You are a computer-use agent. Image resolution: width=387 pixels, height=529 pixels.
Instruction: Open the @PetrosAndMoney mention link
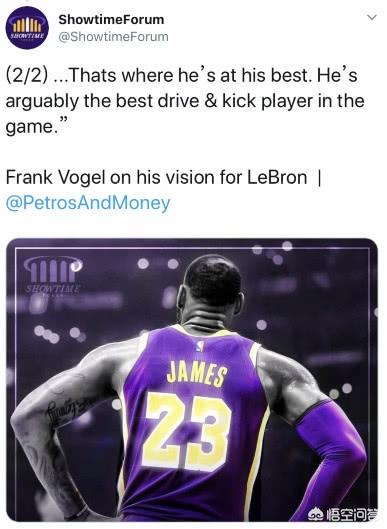88,203
